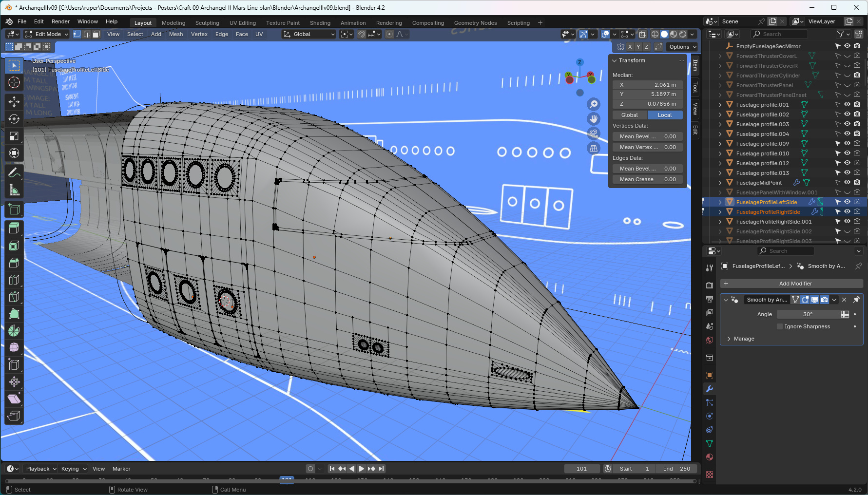
Task: Open the Render properties tab icon
Action: 710,285
